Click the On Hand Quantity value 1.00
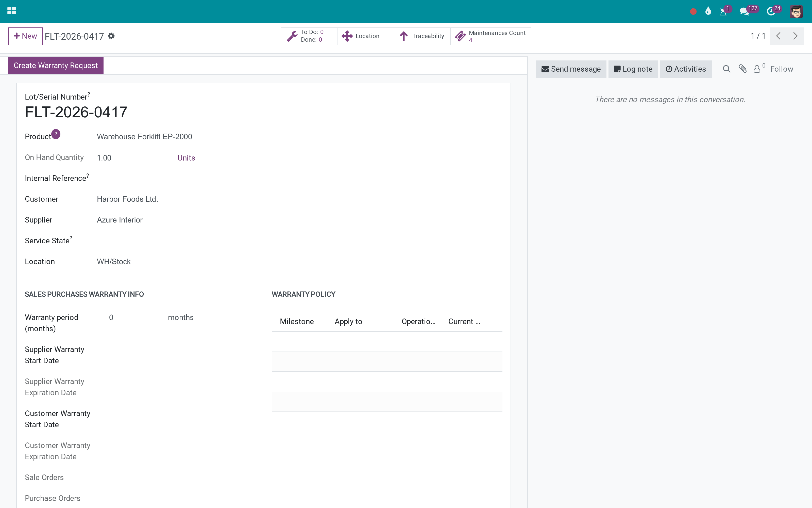Viewport: 812px width, 508px height. pos(104,158)
